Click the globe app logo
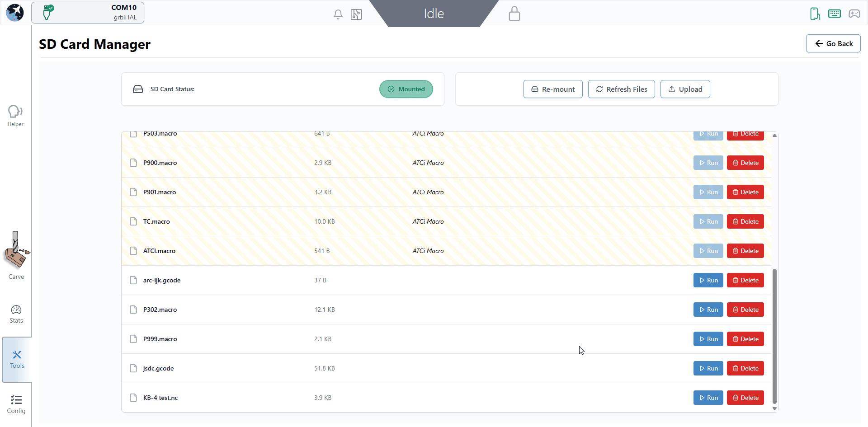 (15, 13)
